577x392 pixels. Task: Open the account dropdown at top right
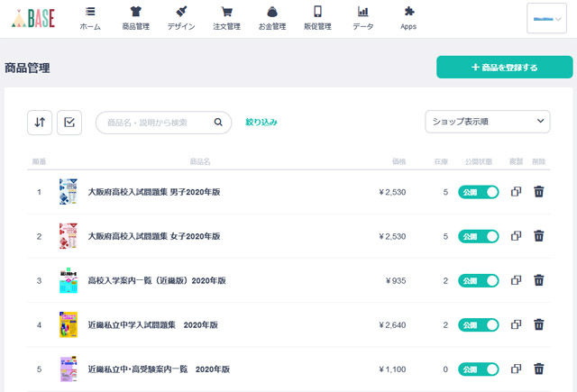coord(546,18)
